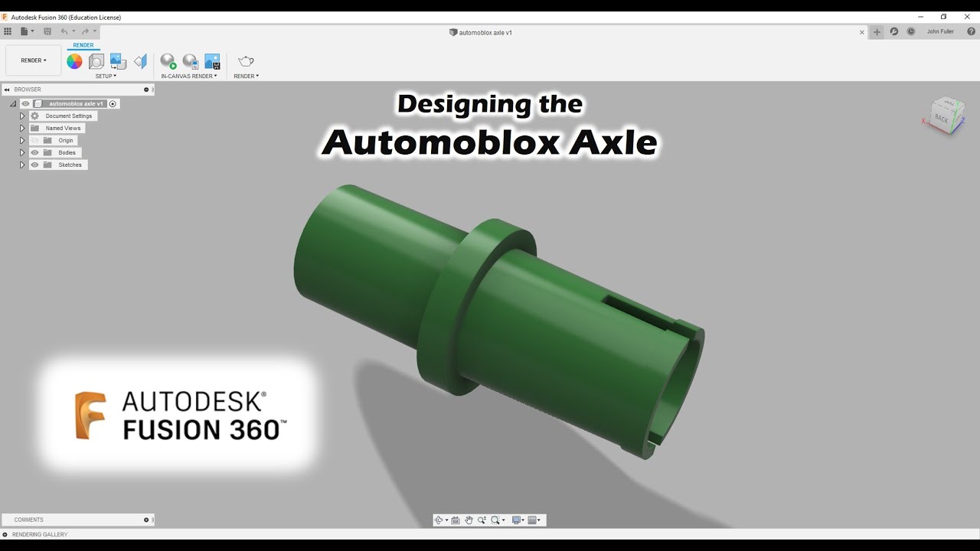The height and width of the screenshot is (551, 980).
Task: Add a new design tab with plus
Action: [x=877, y=32]
